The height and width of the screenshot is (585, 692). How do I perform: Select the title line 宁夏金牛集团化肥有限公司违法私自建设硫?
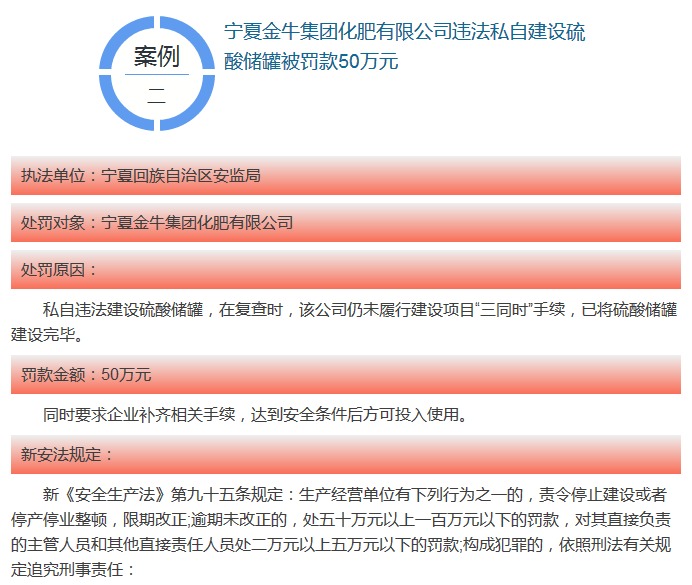(404, 32)
